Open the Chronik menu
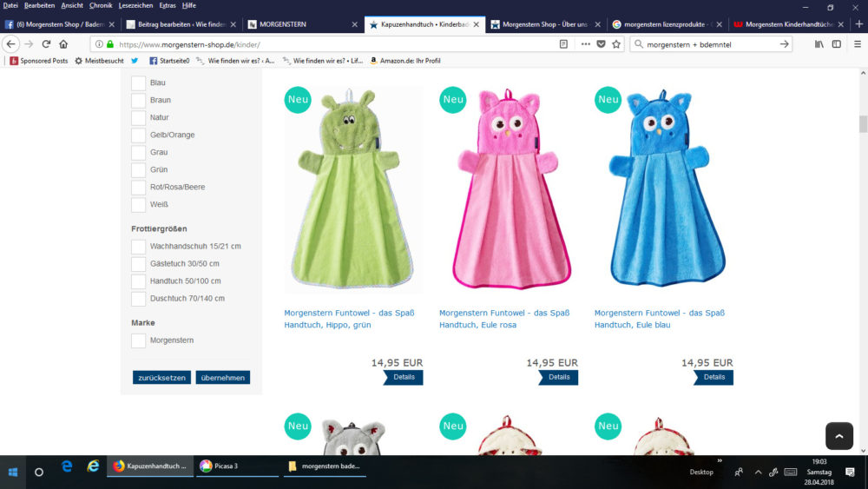 click(x=101, y=5)
